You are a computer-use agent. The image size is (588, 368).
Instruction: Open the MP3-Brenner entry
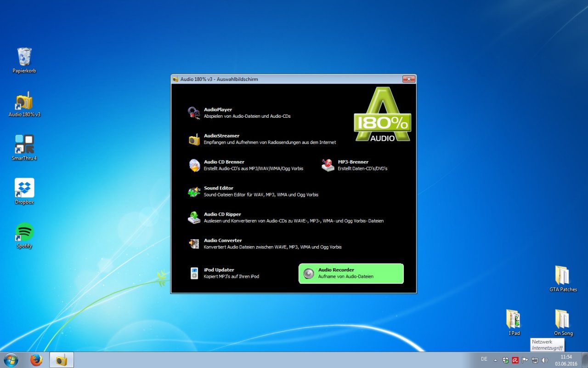point(355,166)
